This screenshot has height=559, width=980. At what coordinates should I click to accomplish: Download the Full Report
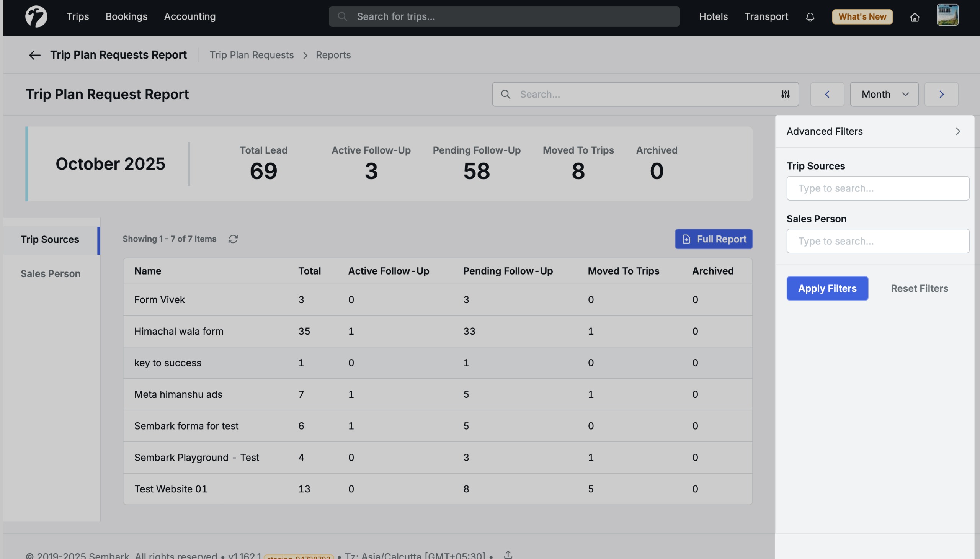click(713, 239)
